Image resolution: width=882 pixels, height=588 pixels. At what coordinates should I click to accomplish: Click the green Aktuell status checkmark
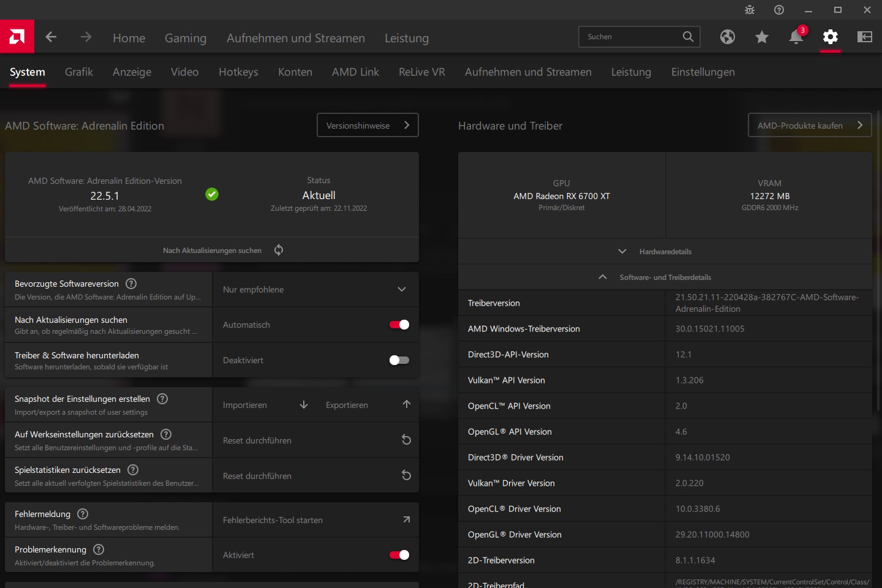point(212,194)
